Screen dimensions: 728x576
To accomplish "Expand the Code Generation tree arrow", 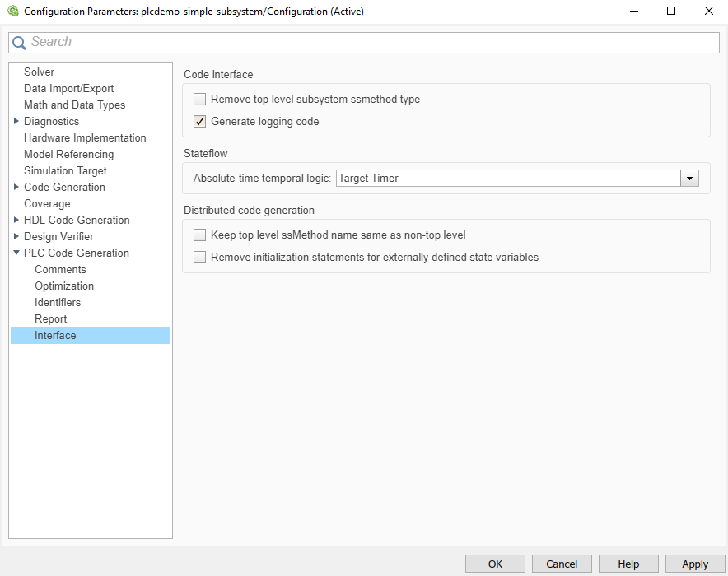I will point(16,188).
